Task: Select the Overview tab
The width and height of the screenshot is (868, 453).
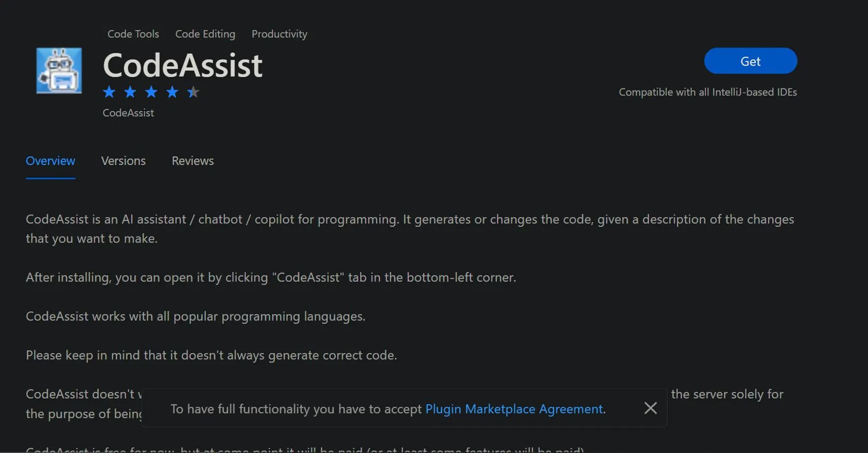Action: pos(51,161)
